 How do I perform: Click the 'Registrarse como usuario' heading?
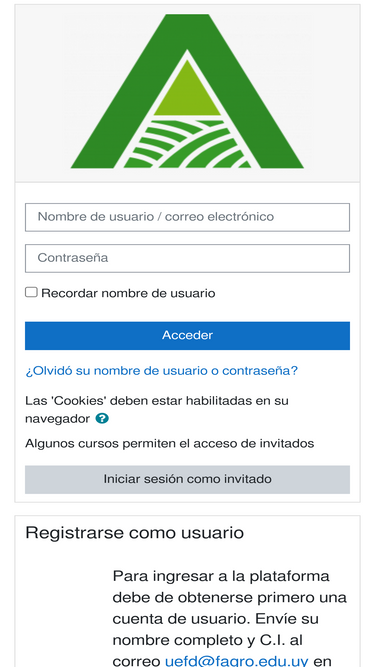[134, 533]
